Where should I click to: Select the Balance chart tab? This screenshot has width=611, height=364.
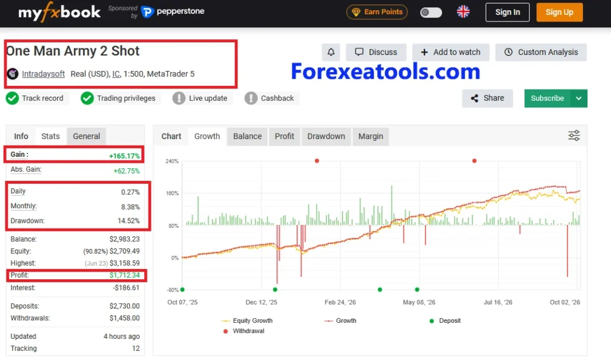coord(248,137)
